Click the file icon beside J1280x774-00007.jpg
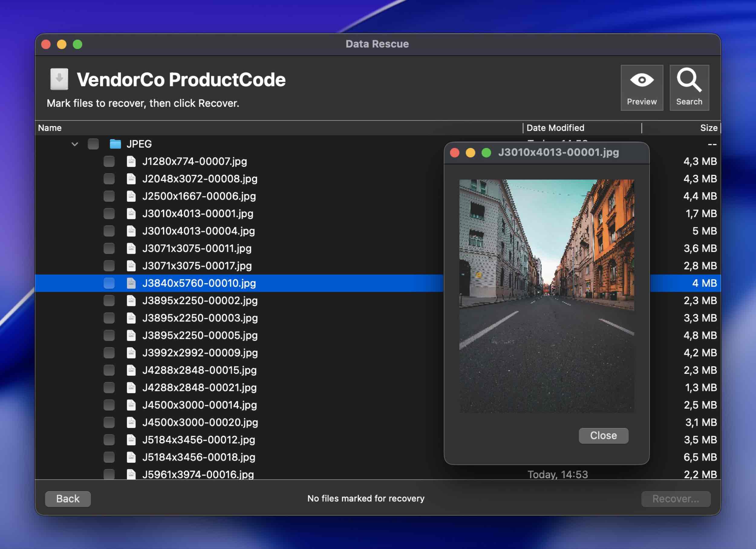The width and height of the screenshot is (756, 549). pos(131,161)
